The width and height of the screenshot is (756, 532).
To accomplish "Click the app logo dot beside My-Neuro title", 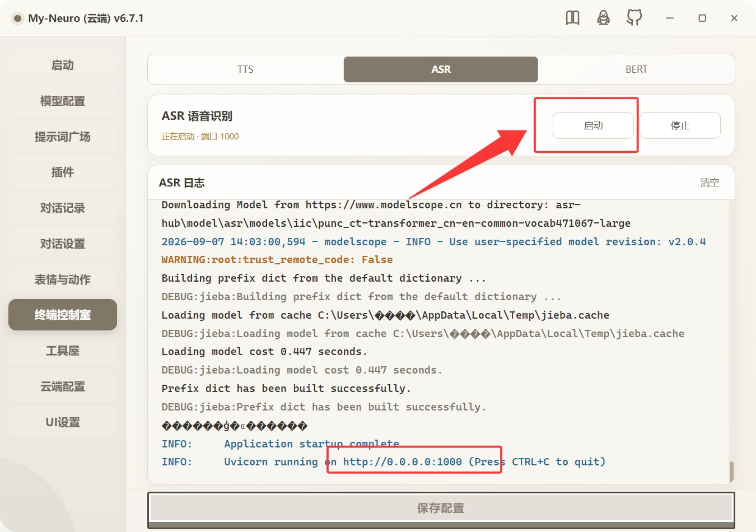I will (x=17, y=18).
